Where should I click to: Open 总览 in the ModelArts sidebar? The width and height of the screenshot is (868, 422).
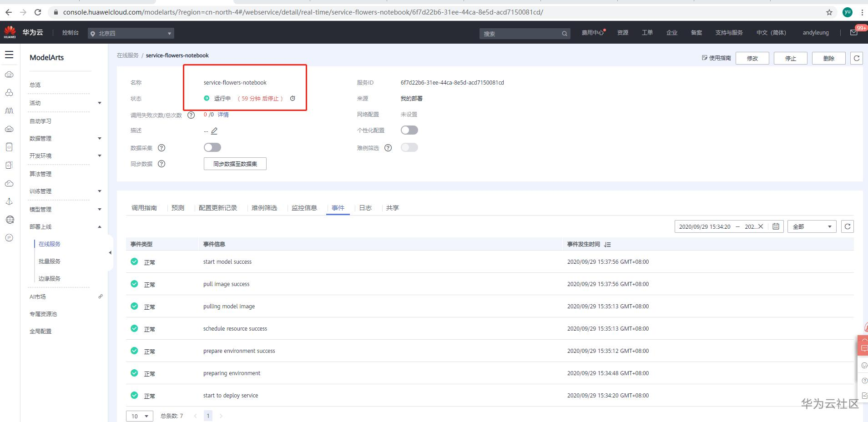tap(35, 85)
